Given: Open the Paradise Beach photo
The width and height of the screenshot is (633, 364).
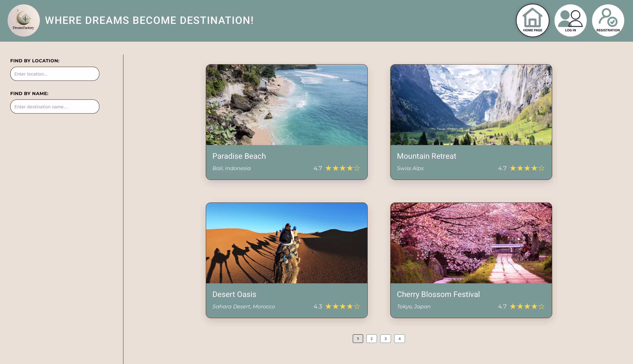Looking at the screenshot, I should click(x=287, y=105).
